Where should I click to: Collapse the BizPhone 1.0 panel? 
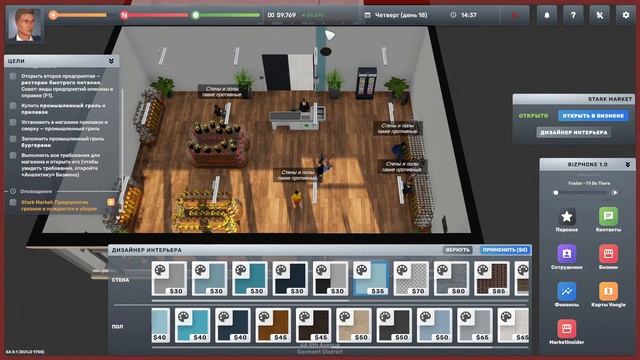coord(628,164)
